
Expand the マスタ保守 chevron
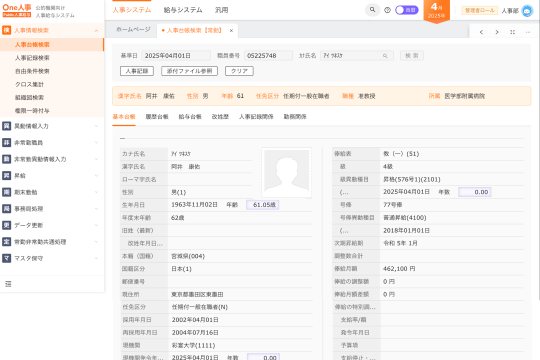click(96, 258)
